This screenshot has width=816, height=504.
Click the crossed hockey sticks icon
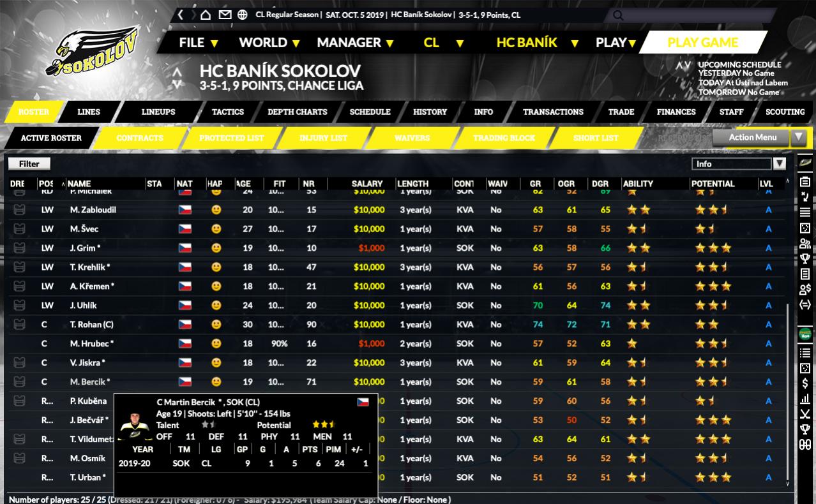(805, 414)
